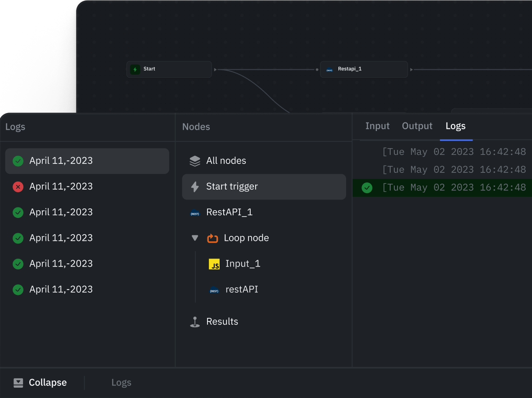Select restAPI under Loop node

pos(242,290)
